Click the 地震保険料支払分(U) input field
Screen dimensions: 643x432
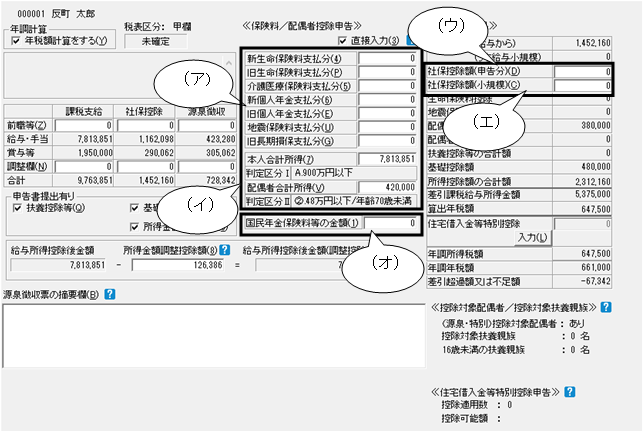click(388, 127)
